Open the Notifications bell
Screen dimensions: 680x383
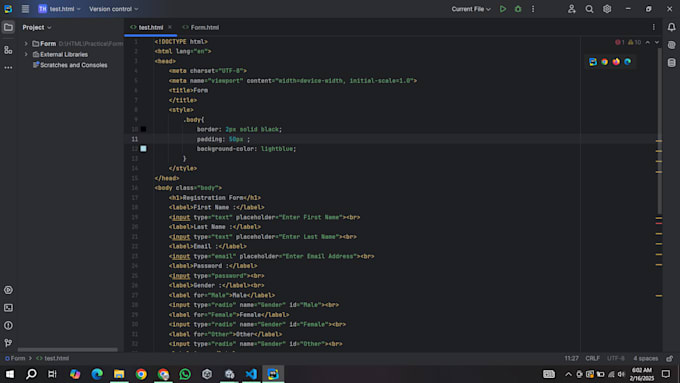pos(671,27)
